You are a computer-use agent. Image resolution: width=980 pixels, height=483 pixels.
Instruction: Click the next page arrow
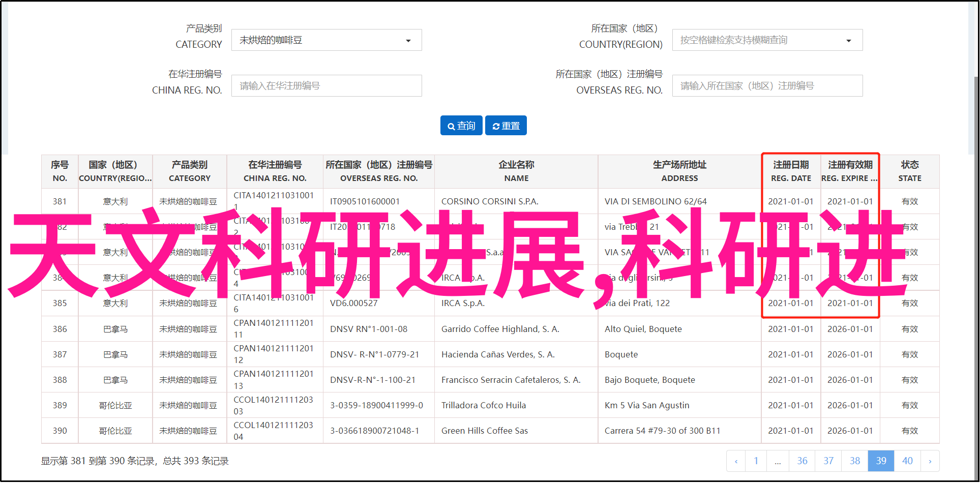click(930, 461)
